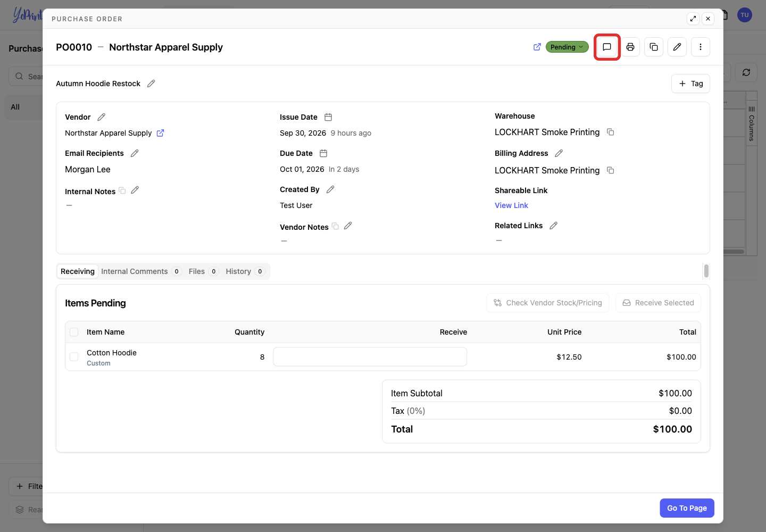Switch to the Receiving tab
Image resolution: width=766 pixels, height=532 pixels.
(x=78, y=271)
